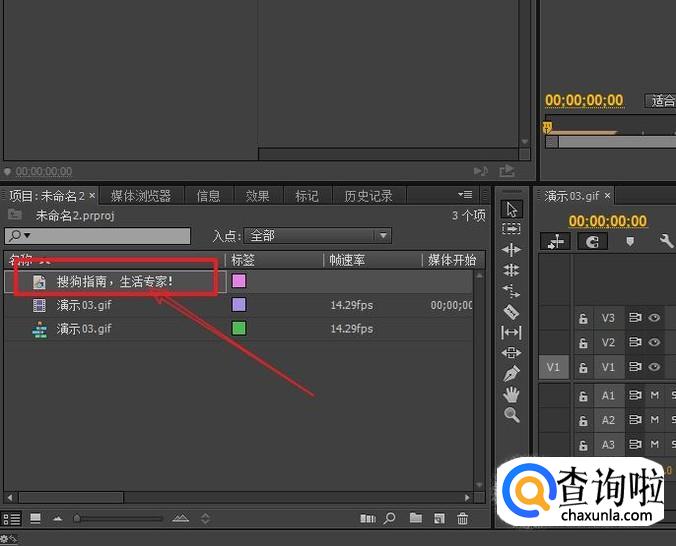Image resolution: width=676 pixels, height=546 pixels.
Task: Mute the A2 audio track
Action: pos(654,419)
